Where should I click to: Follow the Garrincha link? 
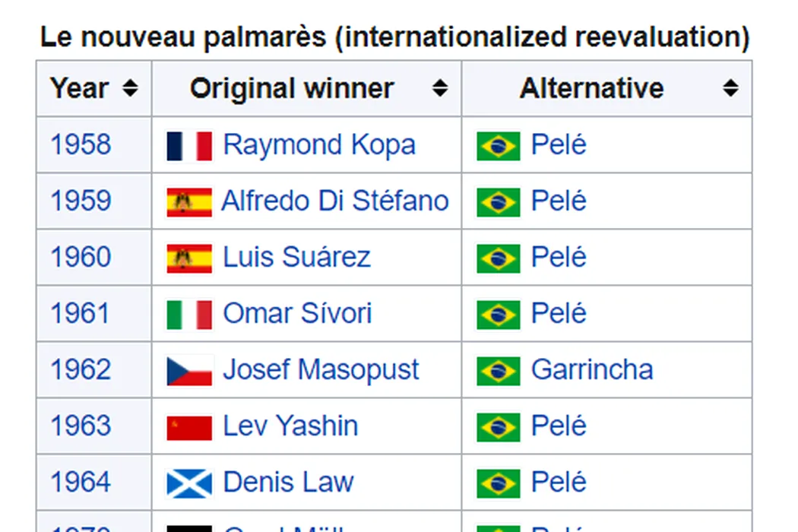[592, 369]
